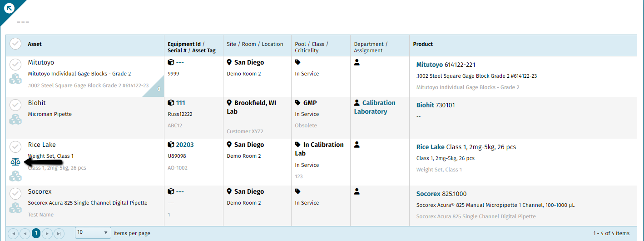This screenshot has height=241, width=644.
Task: Click the tag icon in the Socorex row
Action: pos(298,191)
